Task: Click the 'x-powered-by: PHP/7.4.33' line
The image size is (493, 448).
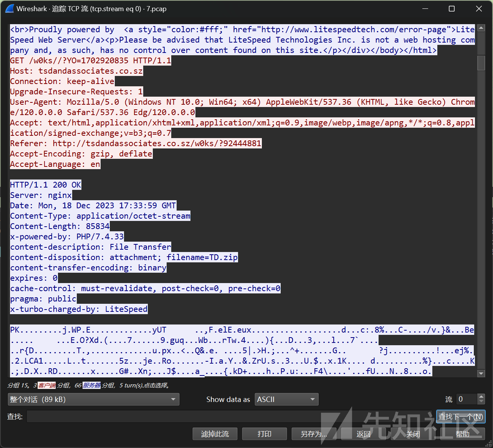Action: (x=67, y=237)
